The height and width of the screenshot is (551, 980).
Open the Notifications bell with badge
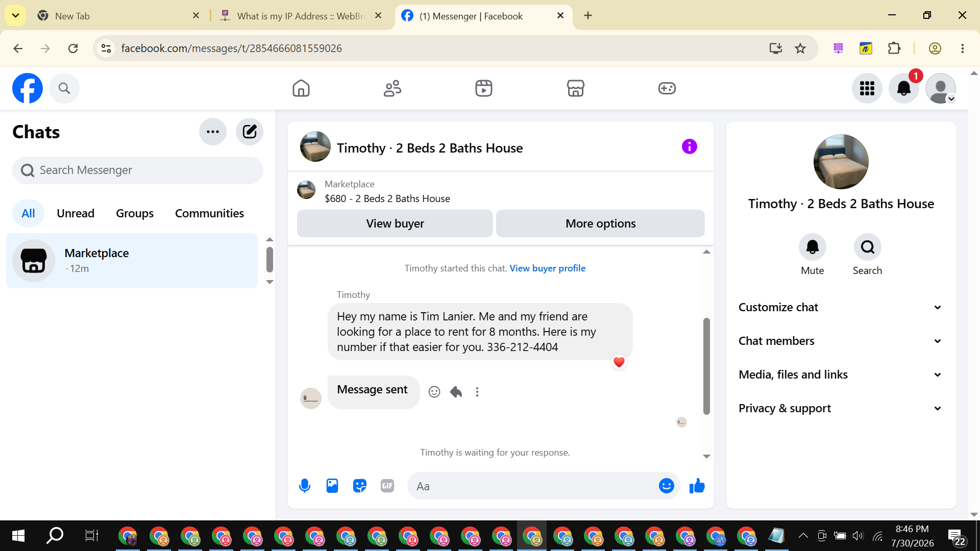pos(904,88)
